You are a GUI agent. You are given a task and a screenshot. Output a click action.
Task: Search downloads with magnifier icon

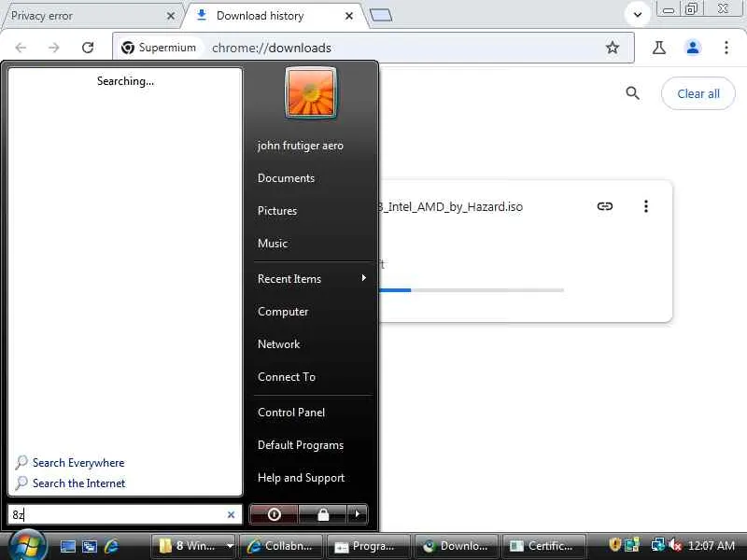point(632,92)
